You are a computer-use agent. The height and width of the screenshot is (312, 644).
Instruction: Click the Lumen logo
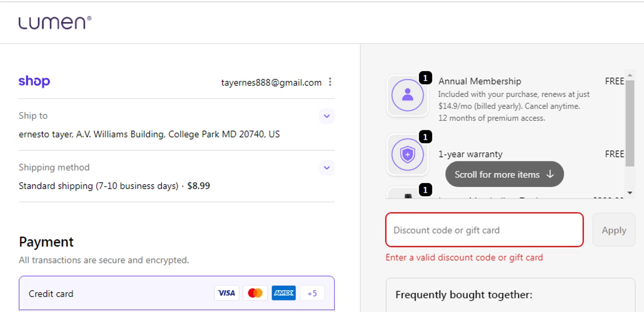coord(55,23)
